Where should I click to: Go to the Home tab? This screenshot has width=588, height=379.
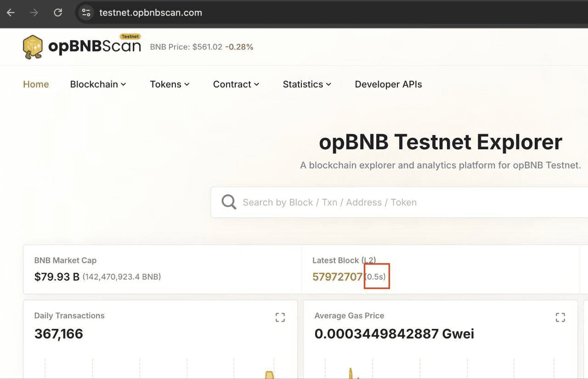click(36, 84)
